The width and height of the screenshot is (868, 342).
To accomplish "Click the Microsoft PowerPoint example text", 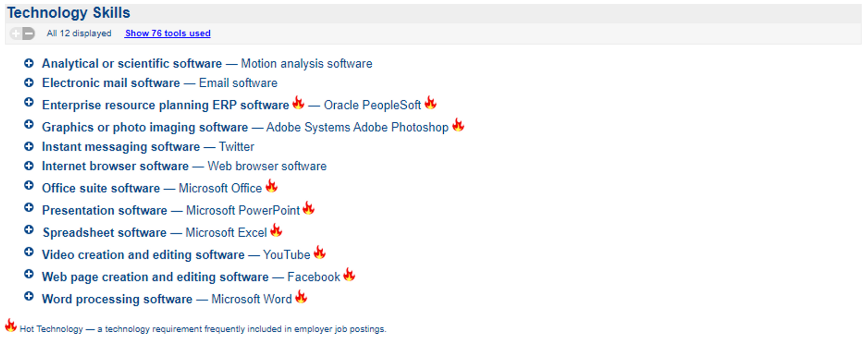I will 243,210.
